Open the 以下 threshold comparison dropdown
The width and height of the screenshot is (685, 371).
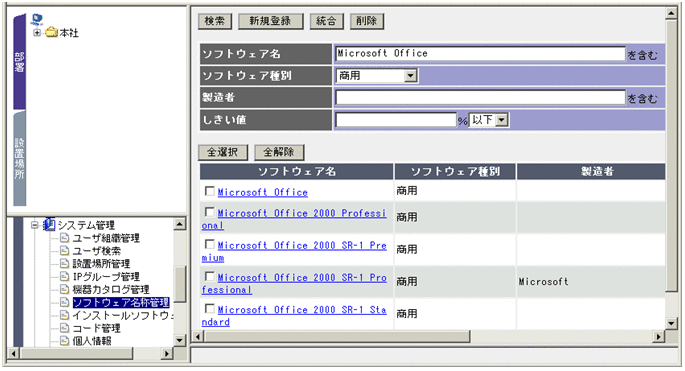tap(489, 120)
